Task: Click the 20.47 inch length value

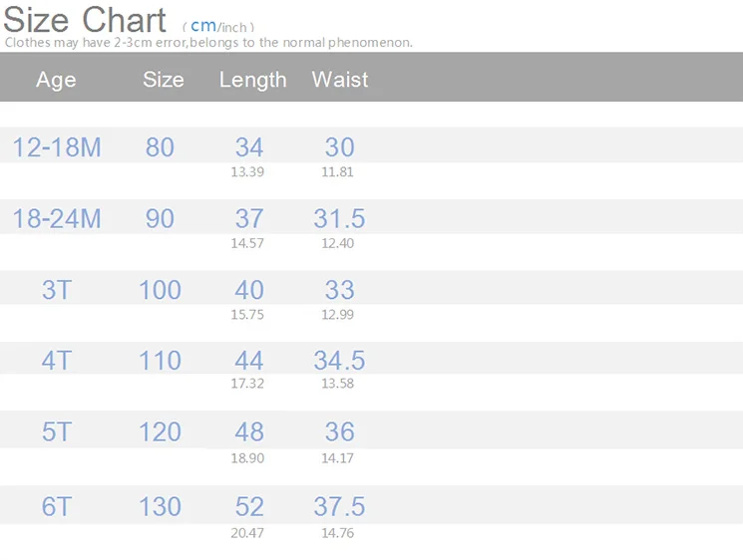Action: pos(247,533)
